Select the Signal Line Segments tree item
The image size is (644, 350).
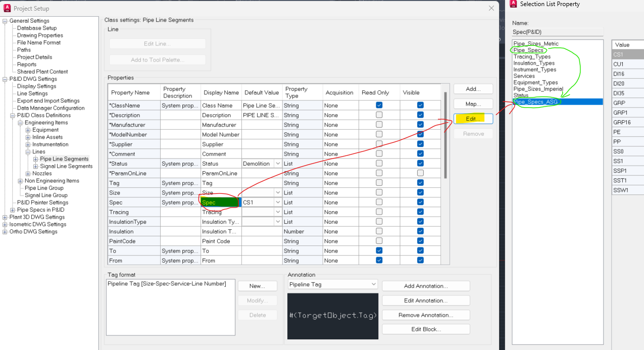[68, 166]
